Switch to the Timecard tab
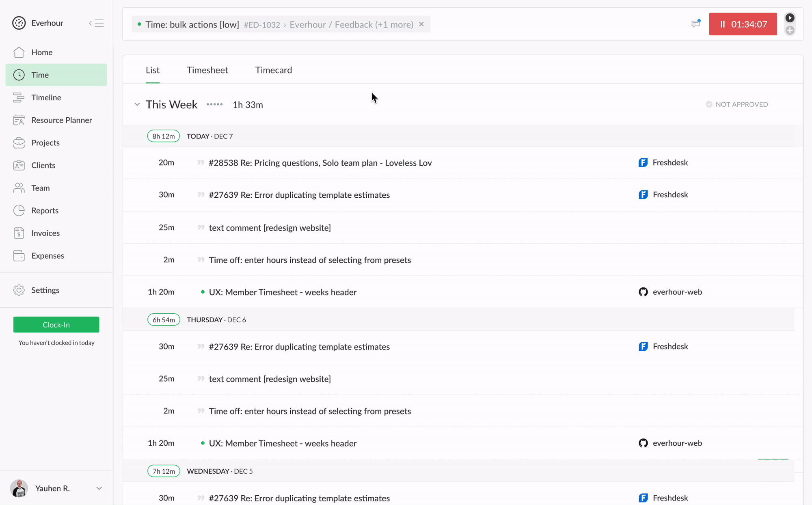812x505 pixels. tap(273, 70)
